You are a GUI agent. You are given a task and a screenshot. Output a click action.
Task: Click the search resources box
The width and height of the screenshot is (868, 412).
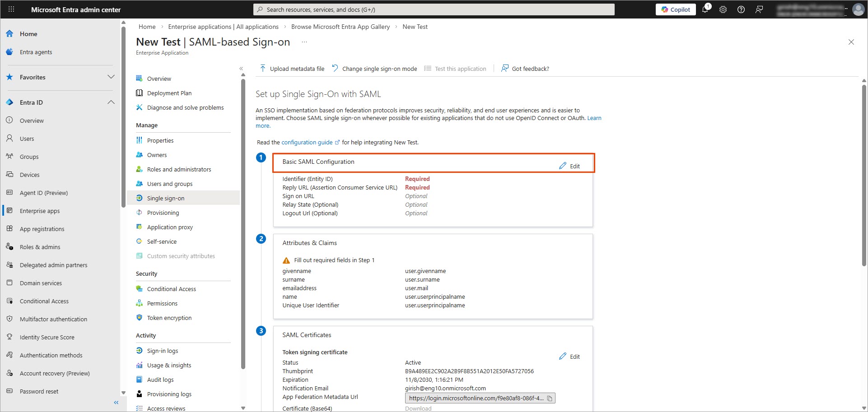point(434,9)
